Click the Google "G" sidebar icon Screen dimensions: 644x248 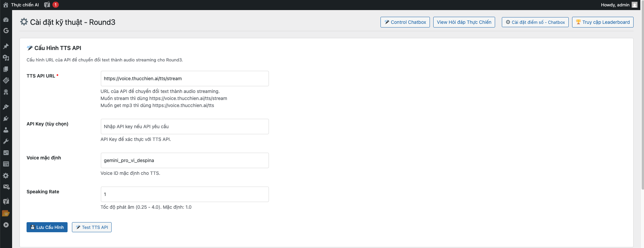pyautogui.click(x=6, y=31)
